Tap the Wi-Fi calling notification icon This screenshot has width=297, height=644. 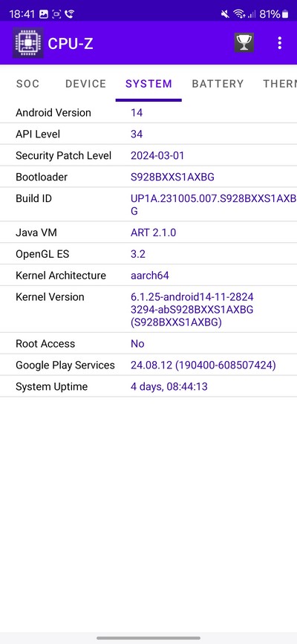tap(69, 14)
